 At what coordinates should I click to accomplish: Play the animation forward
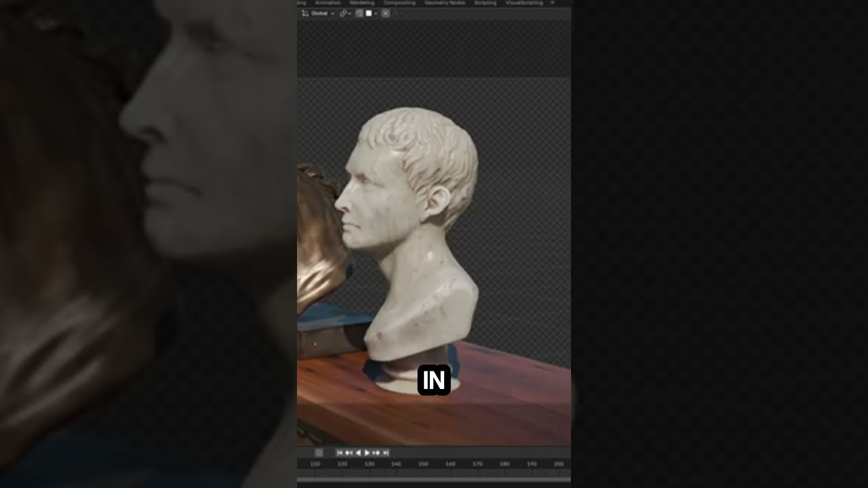coord(367,453)
